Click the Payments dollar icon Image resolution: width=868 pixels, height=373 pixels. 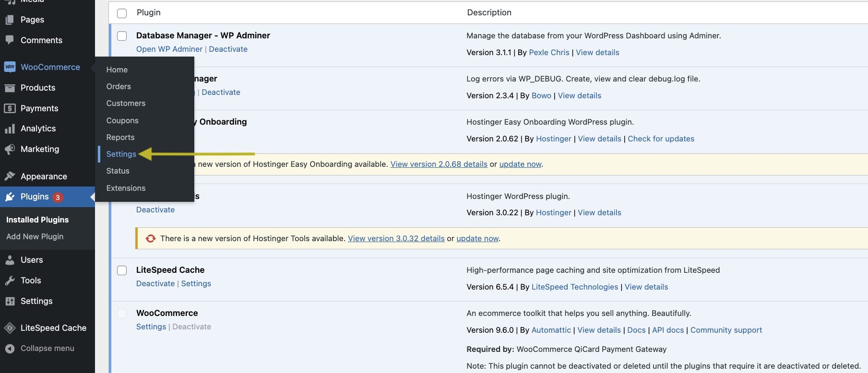point(10,108)
